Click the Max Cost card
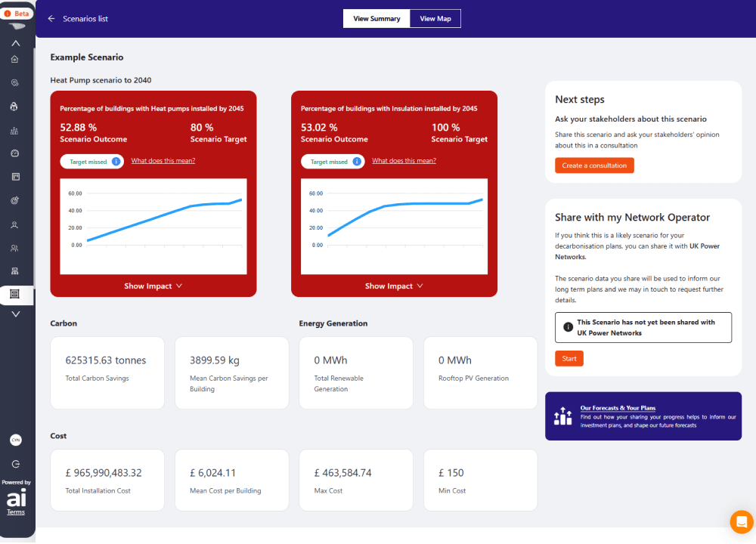The width and height of the screenshot is (756, 544). click(356, 481)
